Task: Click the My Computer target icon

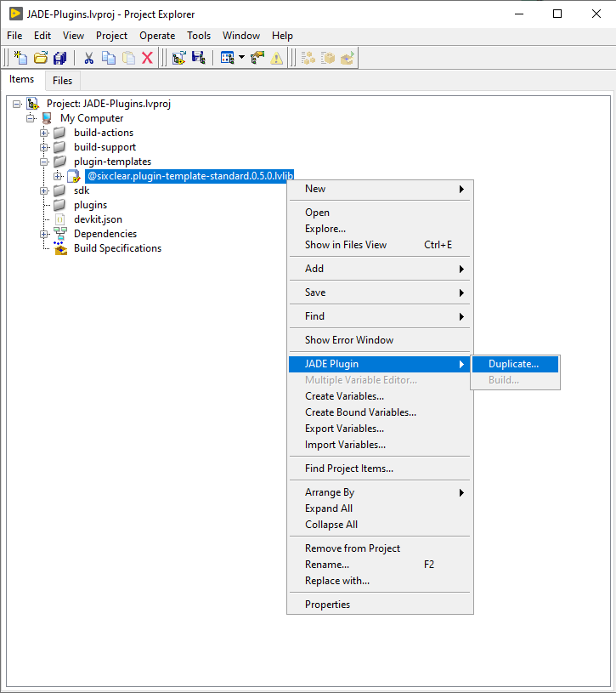Action: [x=47, y=118]
